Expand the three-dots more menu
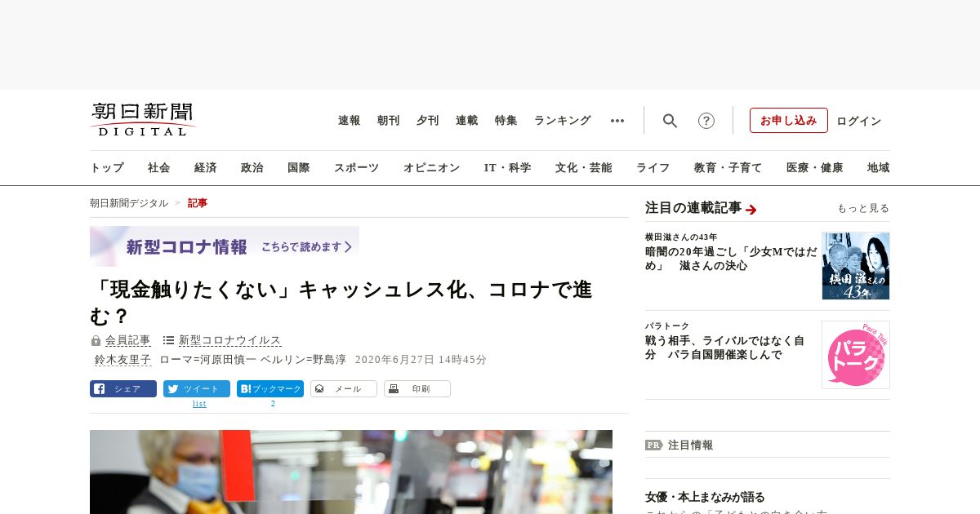This screenshot has width=980, height=514. tap(617, 121)
